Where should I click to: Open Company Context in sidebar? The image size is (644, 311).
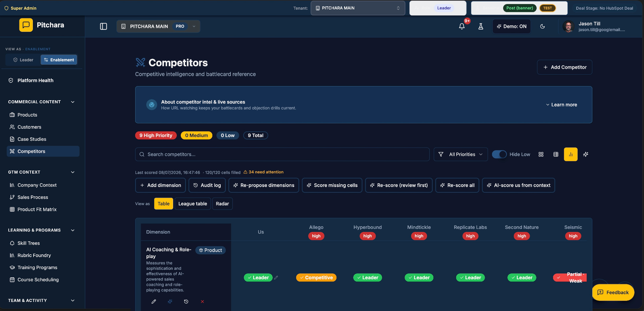[43, 185]
